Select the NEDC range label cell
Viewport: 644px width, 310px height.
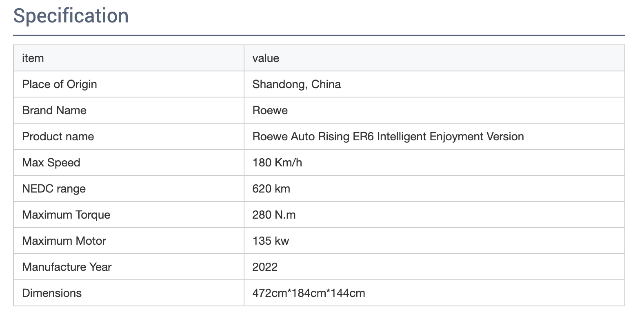click(x=54, y=189)
